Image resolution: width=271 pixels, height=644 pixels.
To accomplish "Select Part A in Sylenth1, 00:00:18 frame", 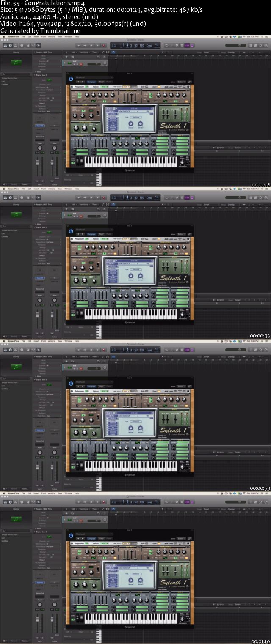I will (126, 87).
